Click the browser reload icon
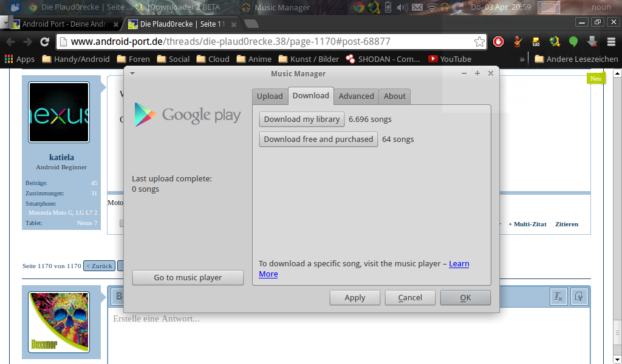The height and width of the screenshot is (364, 622). pyautogui.click(x=44, y=42)
